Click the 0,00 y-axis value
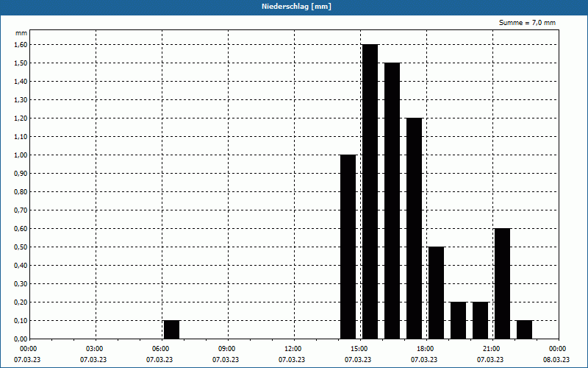This screenshot has height=368, width=588. [x=21, y=339]
